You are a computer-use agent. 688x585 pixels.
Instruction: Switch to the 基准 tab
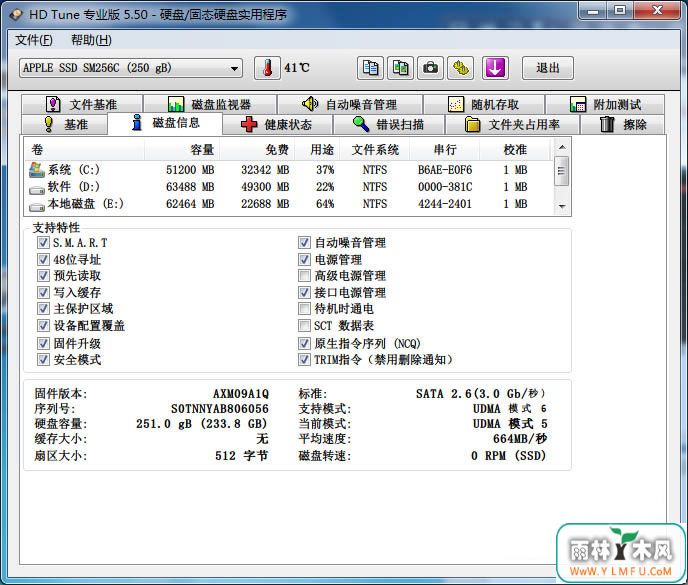[65, 125]
